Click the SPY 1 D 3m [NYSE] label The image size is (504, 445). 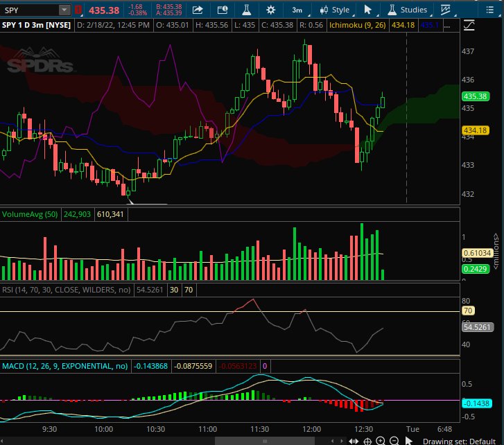[x=36, y=25]
